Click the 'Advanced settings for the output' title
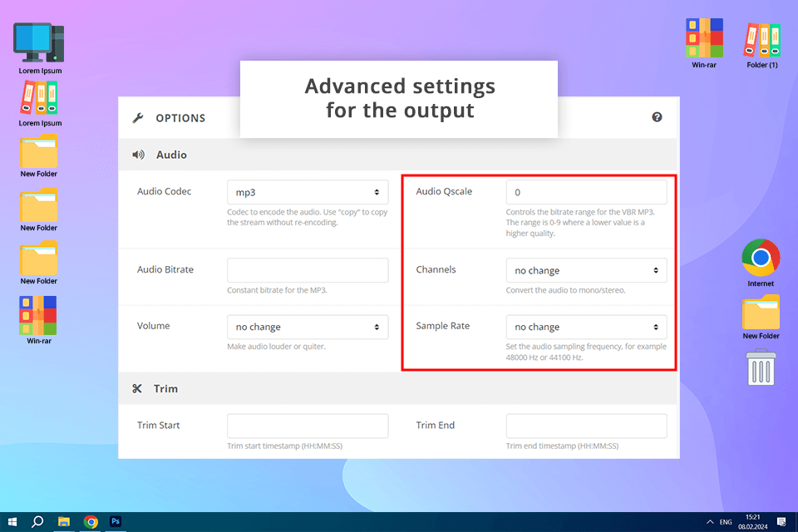This screenshot has width=798, height=532. point(400,98)
